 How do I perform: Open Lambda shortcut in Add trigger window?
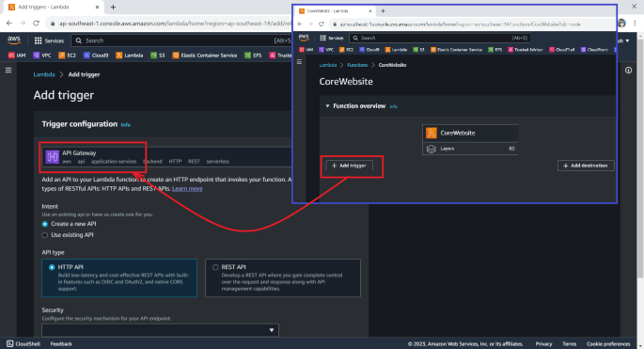tap(130, 56)
